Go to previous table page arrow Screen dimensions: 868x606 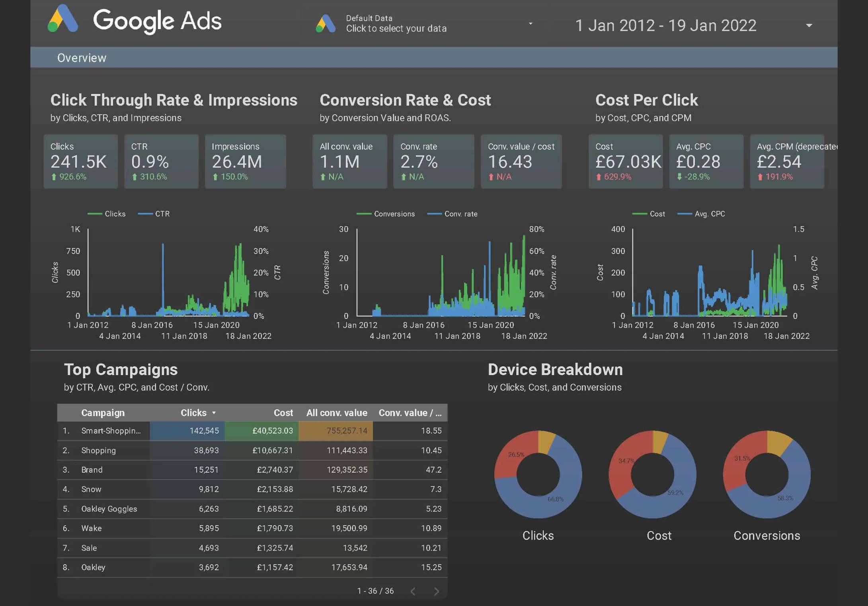tap(413, 591)
